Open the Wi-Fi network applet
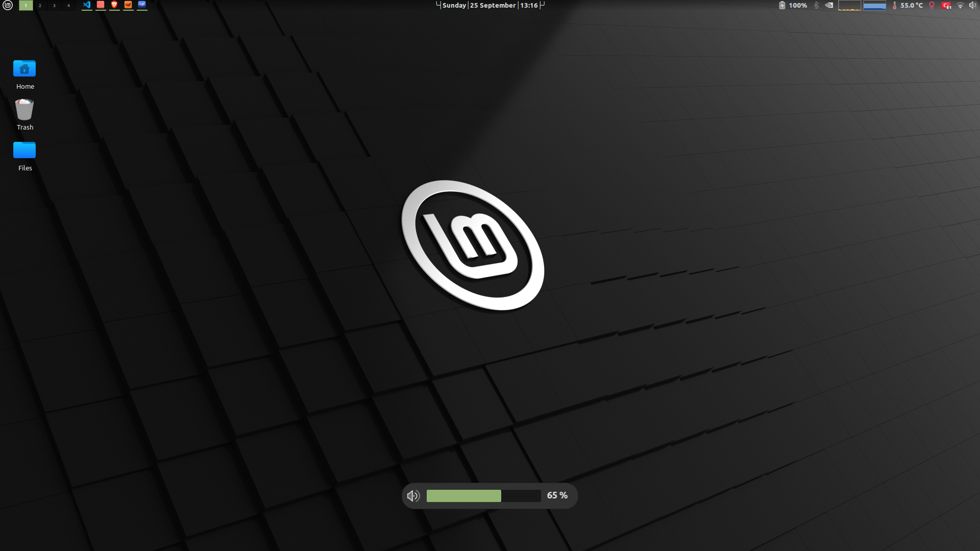This screenshot has width=980, height=551. coord(960,5)
